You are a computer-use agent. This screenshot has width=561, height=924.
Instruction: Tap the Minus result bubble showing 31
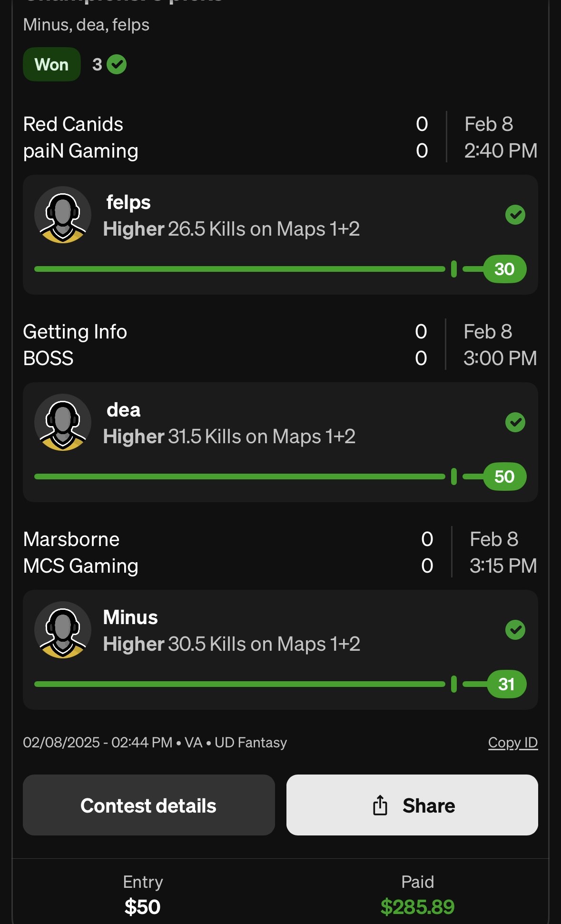(x=507, y=684)
